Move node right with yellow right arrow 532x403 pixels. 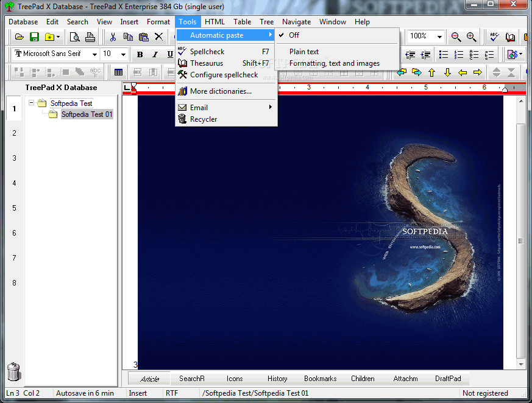pyautogui.click(x=478, y=72)
